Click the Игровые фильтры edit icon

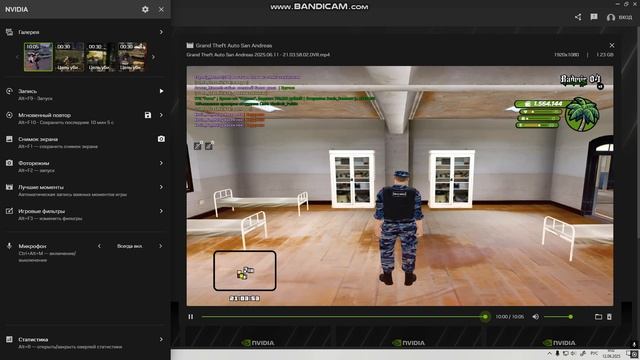tap(9, 211)
